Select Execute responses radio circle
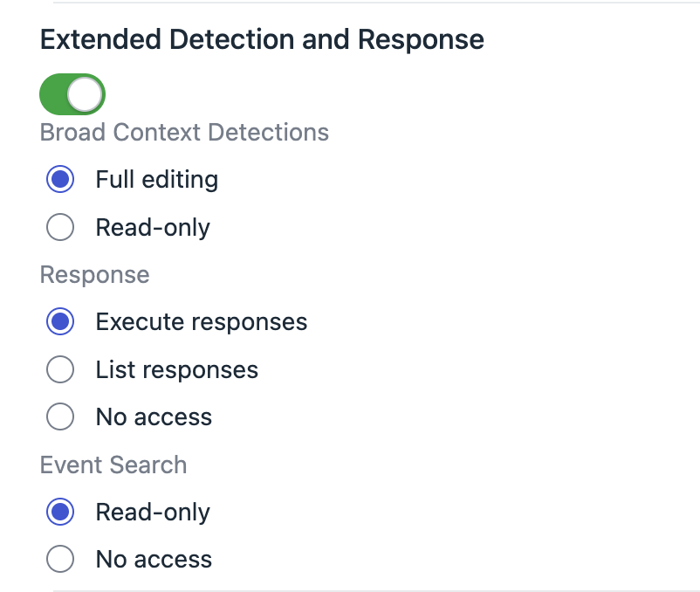 point(60,321)
